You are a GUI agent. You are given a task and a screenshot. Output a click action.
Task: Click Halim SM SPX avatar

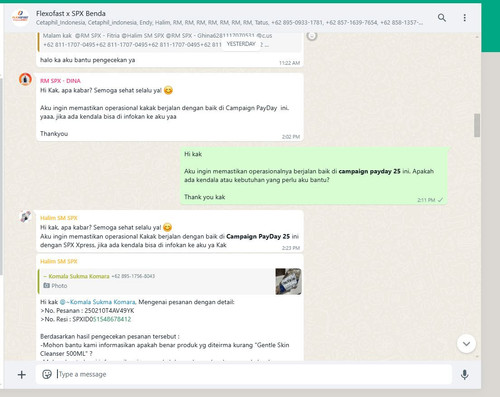25,217
